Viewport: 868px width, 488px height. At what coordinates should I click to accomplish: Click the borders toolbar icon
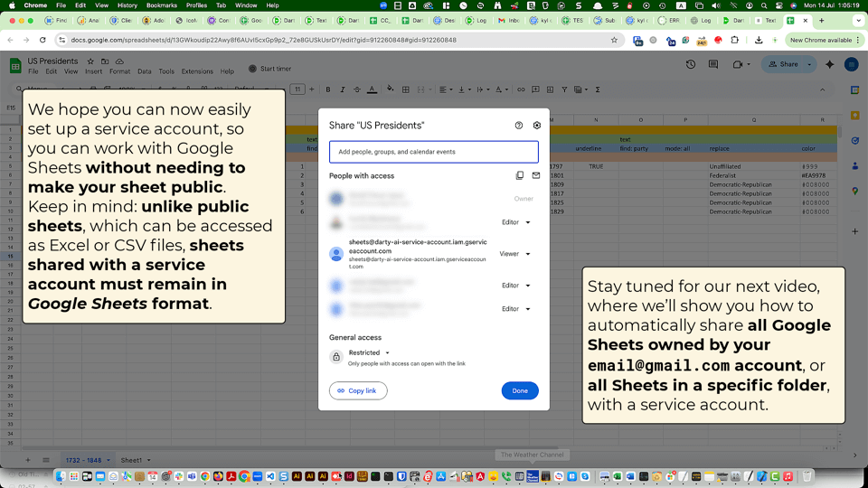(x=406, y=89)
